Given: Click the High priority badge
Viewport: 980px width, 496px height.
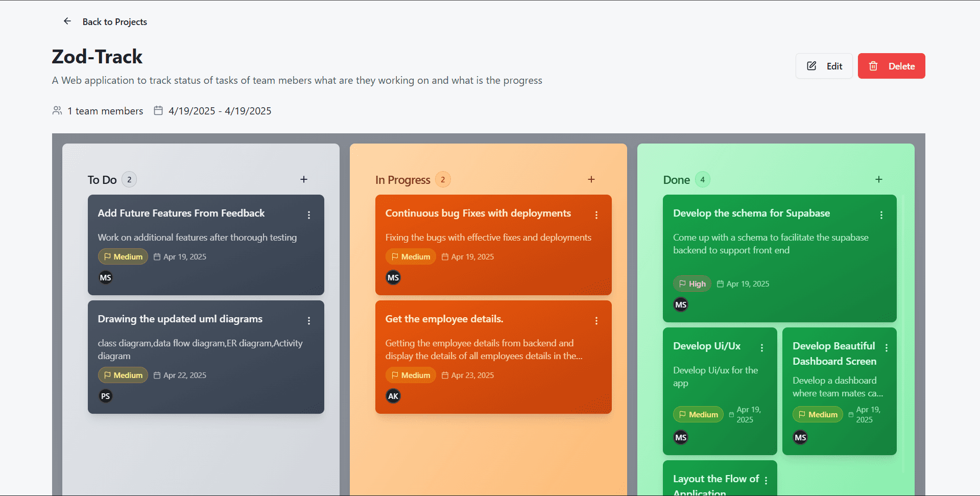Looking at the screenshot, I should (692, 284).
